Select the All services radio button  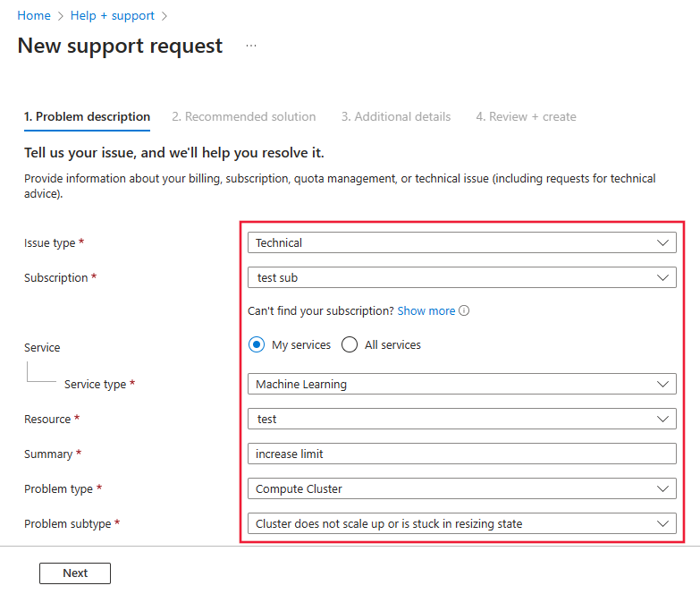click(350, 344)
